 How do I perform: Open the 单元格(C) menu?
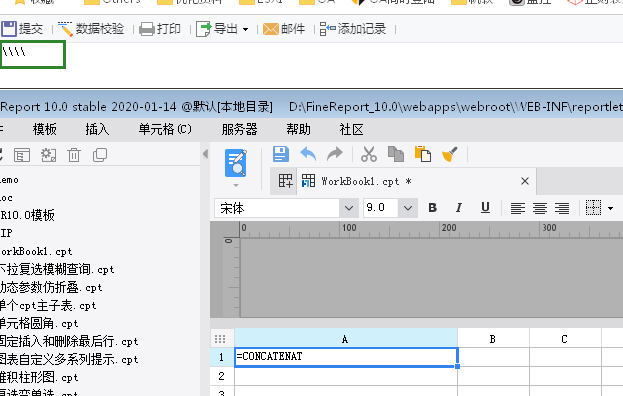click(x=165, y=129)
